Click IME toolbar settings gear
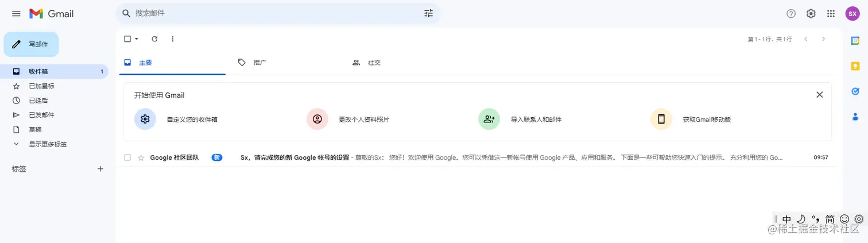The width and height of the screenshot is (868, 243). (x=859, y=219)
